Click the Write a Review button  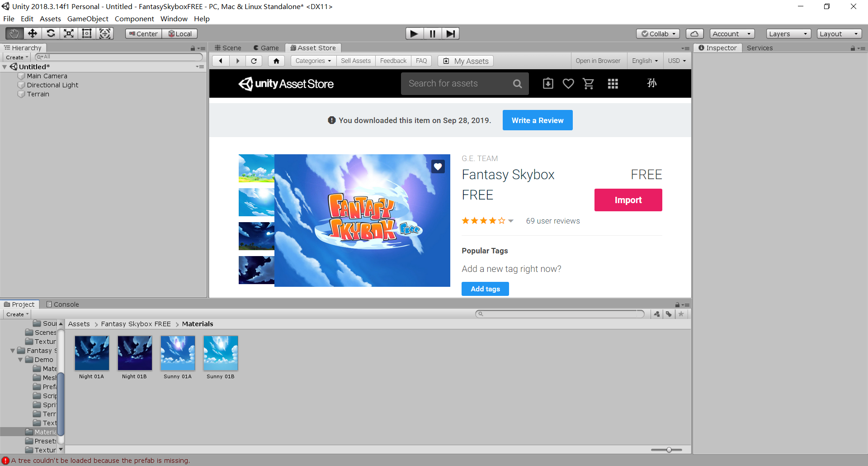coord(537,120)
